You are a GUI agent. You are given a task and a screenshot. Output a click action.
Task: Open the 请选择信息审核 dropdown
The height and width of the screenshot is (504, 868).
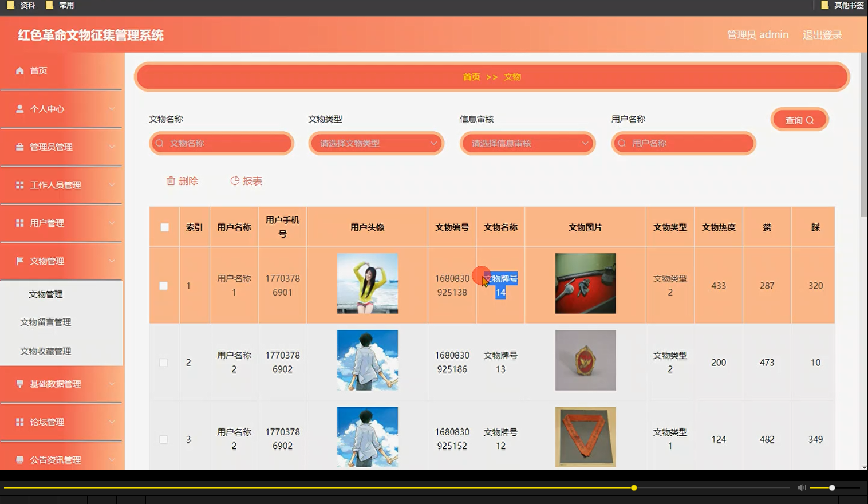[x=527, y=143]
